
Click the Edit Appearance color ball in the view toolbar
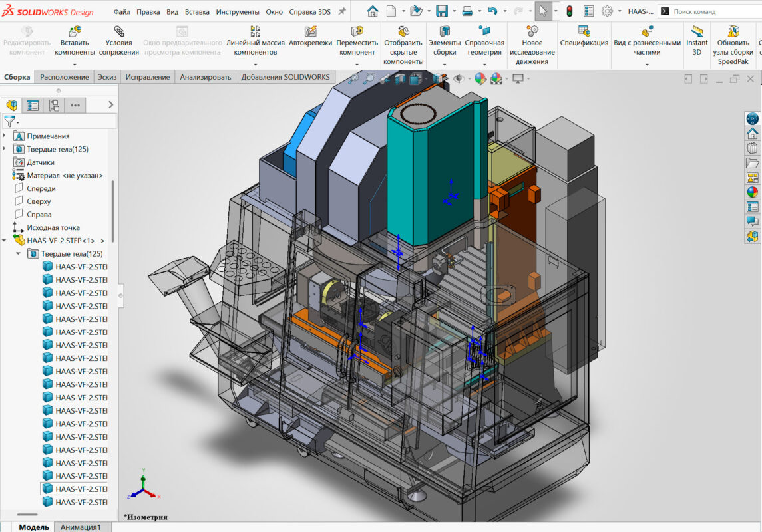click(479, 79)
